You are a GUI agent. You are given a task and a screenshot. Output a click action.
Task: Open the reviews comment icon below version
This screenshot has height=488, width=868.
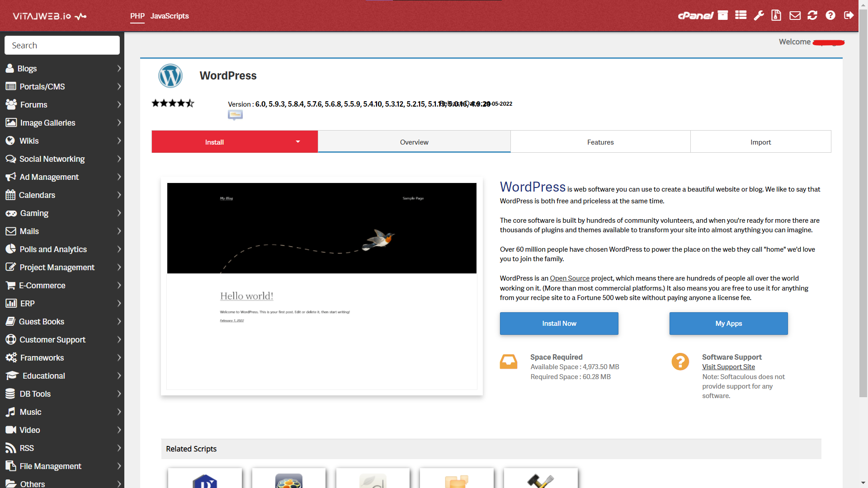[x=235, y=115]
